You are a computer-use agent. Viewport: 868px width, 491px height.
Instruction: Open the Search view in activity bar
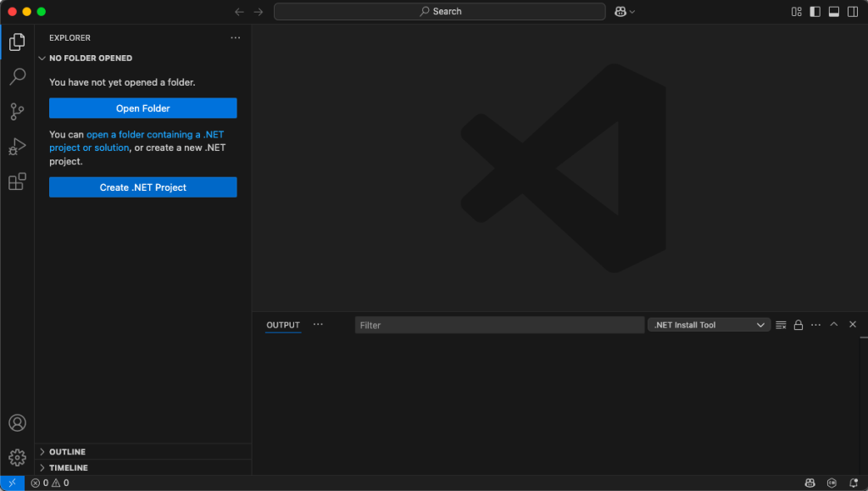point(17,76)
